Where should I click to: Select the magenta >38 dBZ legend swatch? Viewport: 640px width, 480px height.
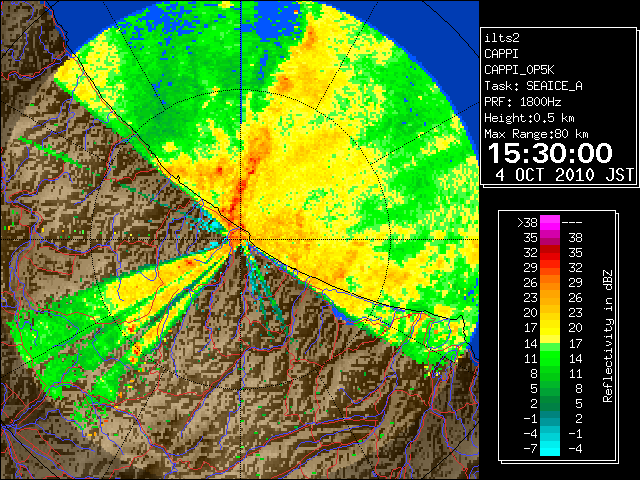pyautogui.click(x=550, y=222)
